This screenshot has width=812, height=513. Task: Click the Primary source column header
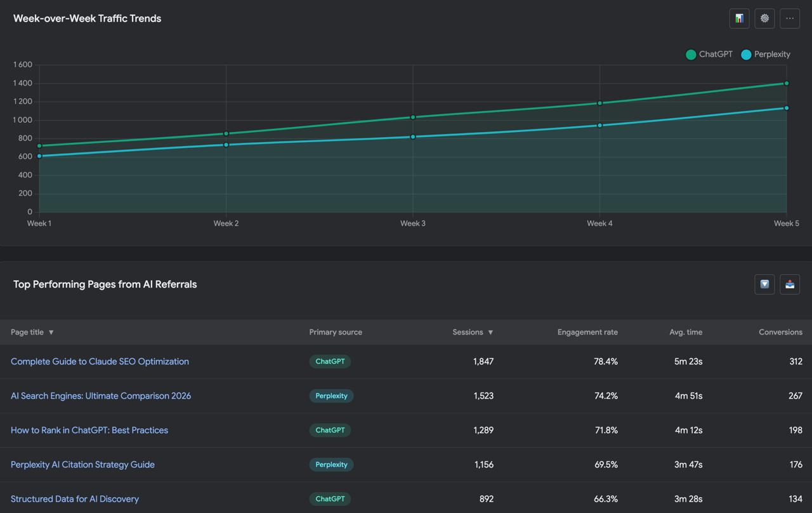point(336,332)
